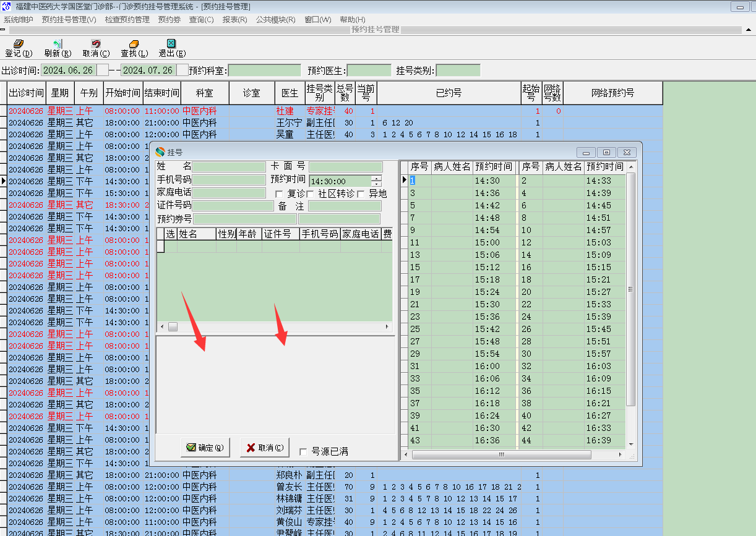The height and width of the screenshot is (536, 756).
Task: Click the 挂号 dialog title bar icon
Action: point(160,151)
